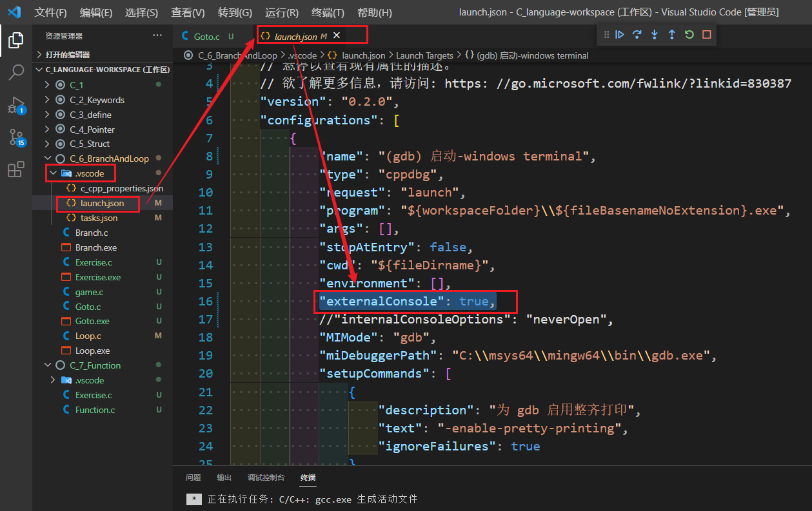
Task: Open the 转到(G) menu
Action: (235, 12)
